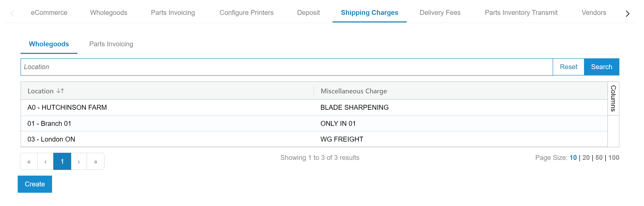Click the Search button
The height and width of the screenshot is (206, 644).
601,67
